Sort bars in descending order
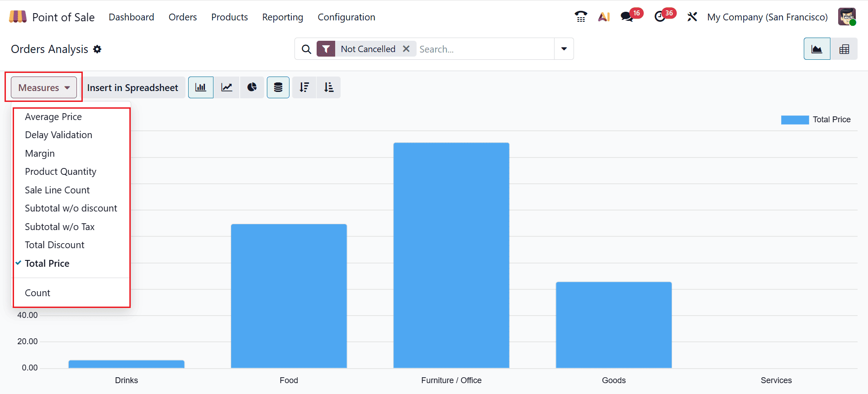868x394 pixels. [x=304, y=87]
